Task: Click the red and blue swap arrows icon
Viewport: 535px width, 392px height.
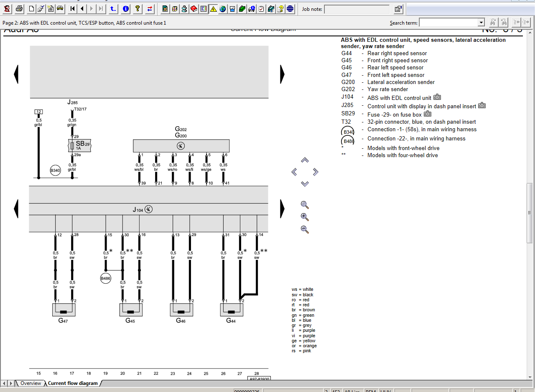Action: coord(150,8)
